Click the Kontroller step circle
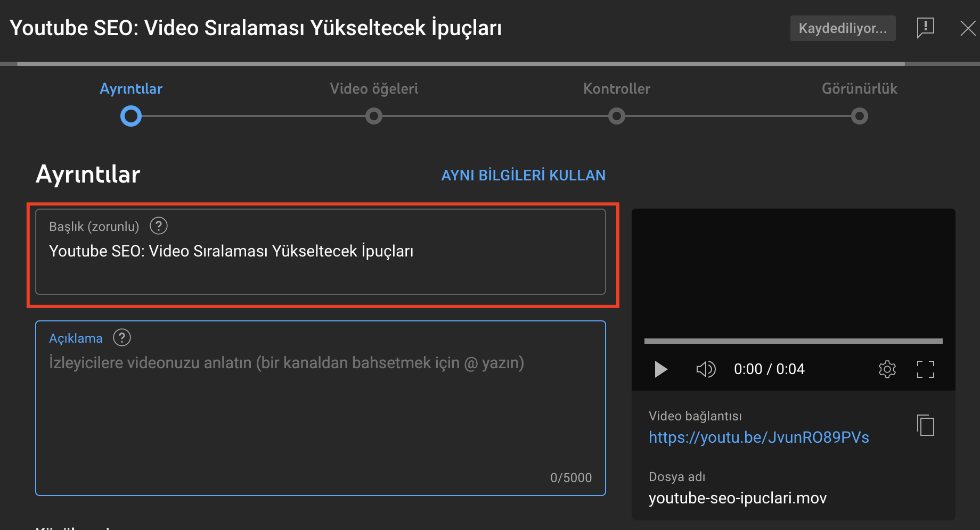Screen dimensions: 980x530 click(617, 116)
